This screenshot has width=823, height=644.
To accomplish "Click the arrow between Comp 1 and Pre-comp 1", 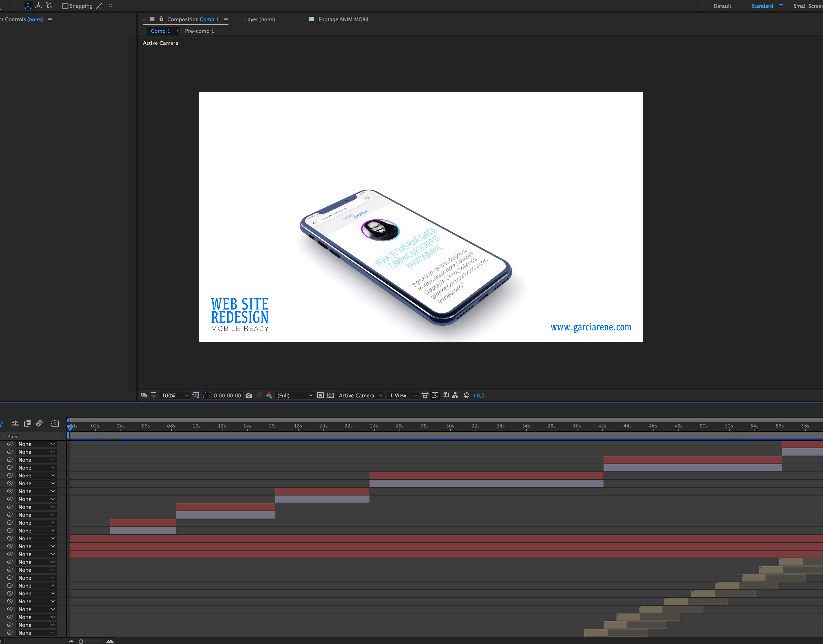I will [x=178, y=31].
